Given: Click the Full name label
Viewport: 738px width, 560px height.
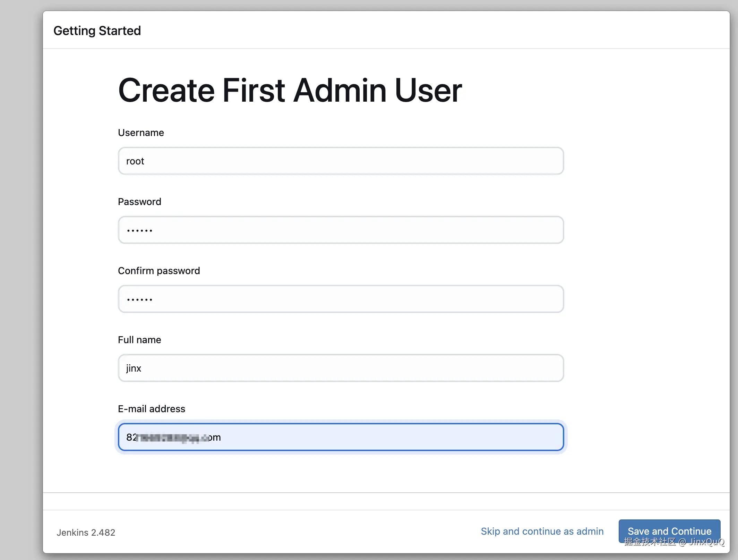Looking at the screenshot, I should [139, 340].
